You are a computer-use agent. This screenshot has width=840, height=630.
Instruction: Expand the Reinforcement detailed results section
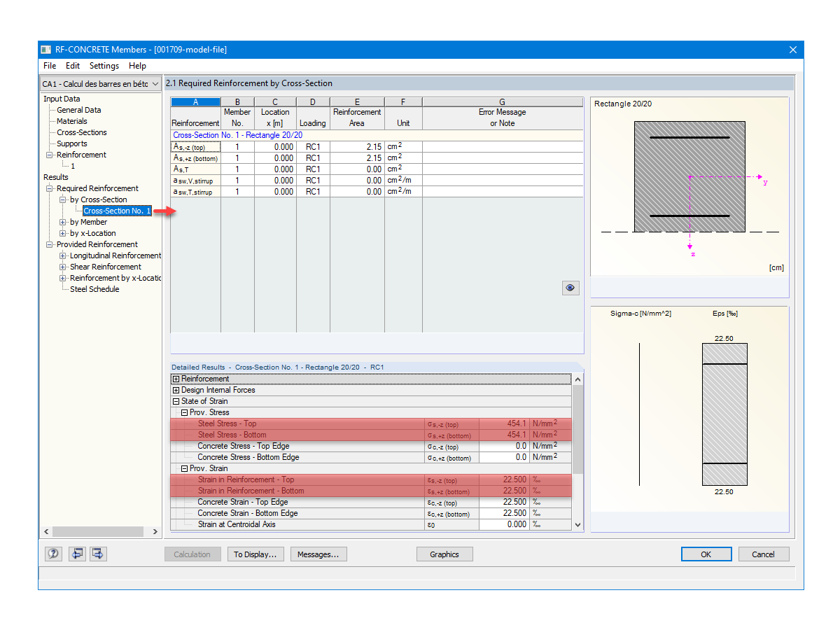(x=176, y=379)
